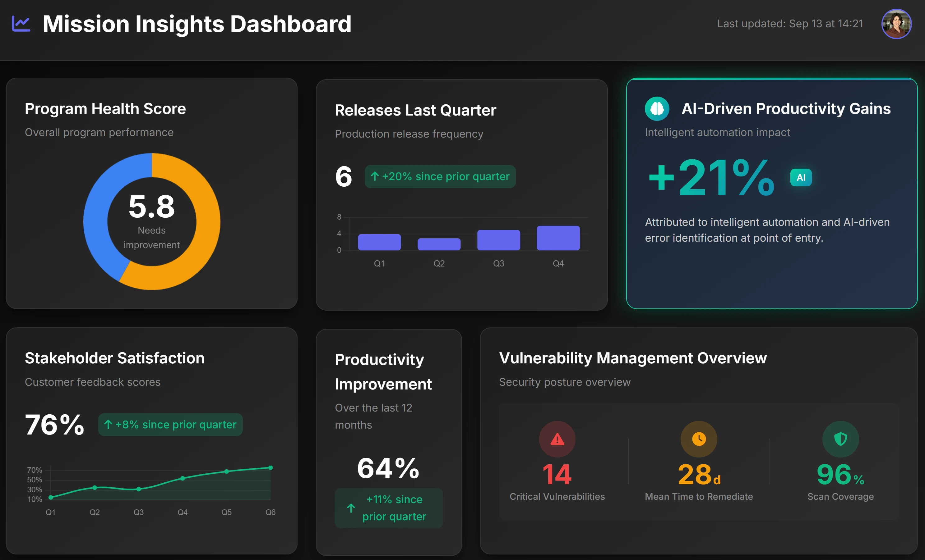
Task: Click the donut chart showing 5.8 health score
Action: 151,222
